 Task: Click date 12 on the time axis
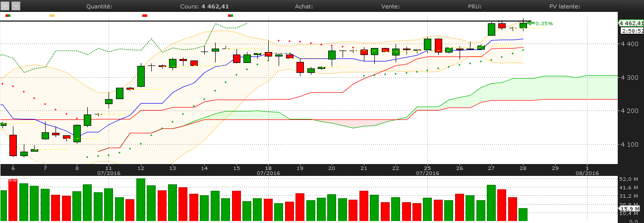141,168
